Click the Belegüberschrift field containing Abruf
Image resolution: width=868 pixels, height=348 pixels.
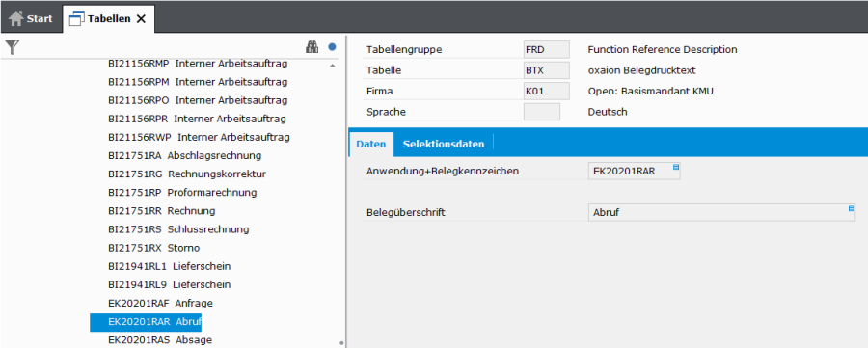pyautogui.click(x=721, y=212)
